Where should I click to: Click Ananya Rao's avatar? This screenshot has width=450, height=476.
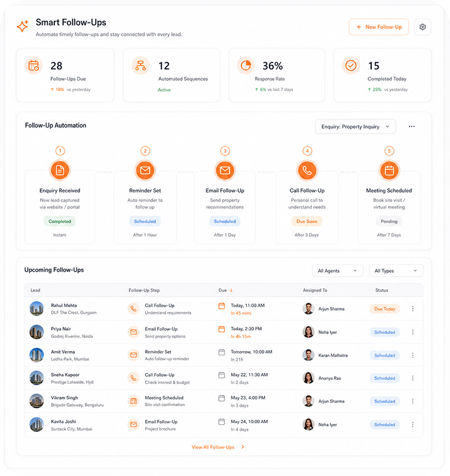pos(308,378)
